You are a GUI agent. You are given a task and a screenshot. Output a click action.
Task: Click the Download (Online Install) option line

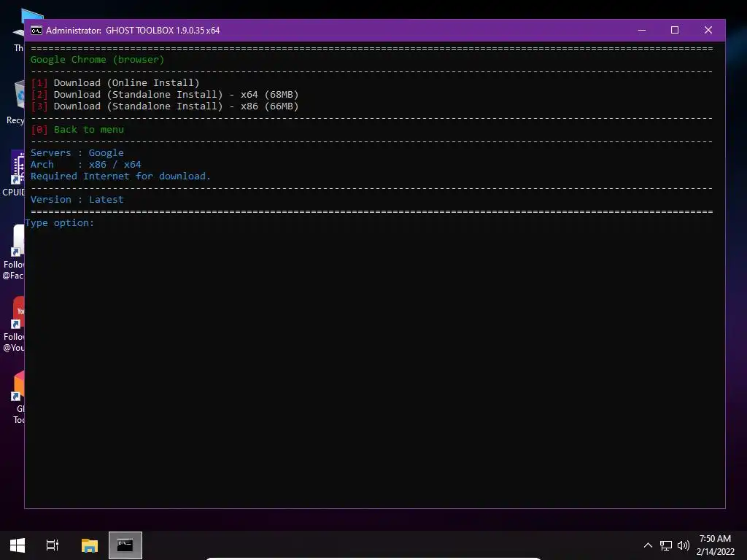tap(115, 83)
